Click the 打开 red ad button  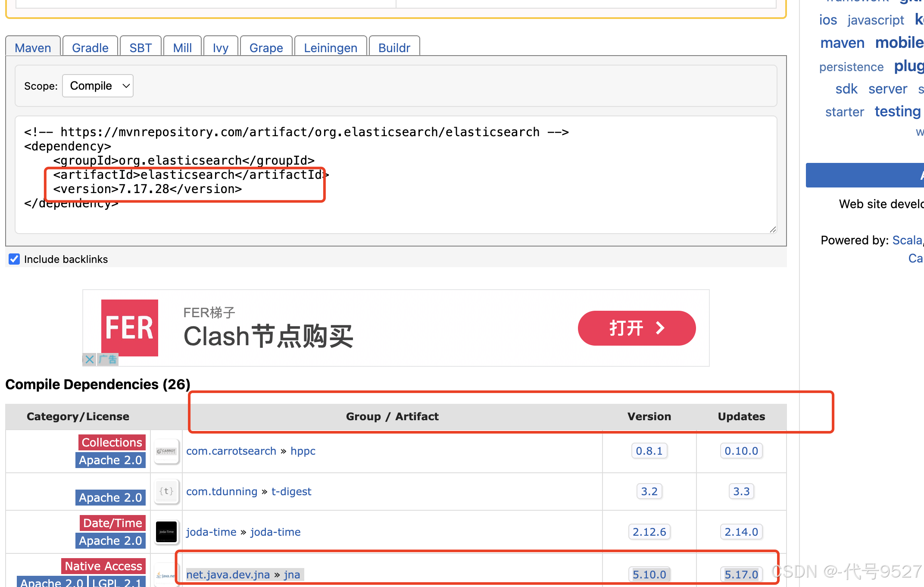(636, 328)
